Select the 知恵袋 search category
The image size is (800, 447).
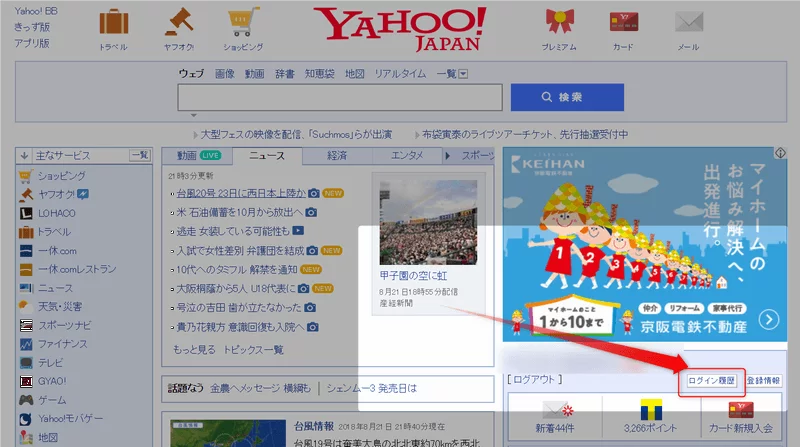pos(319,74)
